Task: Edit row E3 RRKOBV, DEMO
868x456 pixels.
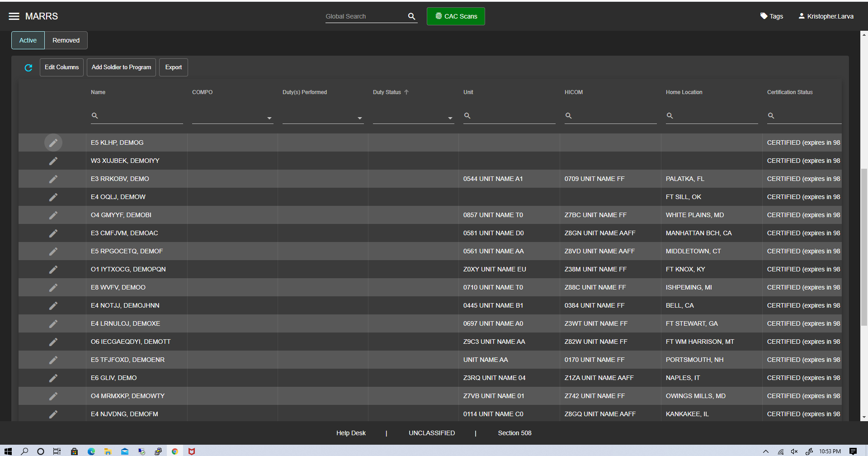Action: tap(53, 179)
